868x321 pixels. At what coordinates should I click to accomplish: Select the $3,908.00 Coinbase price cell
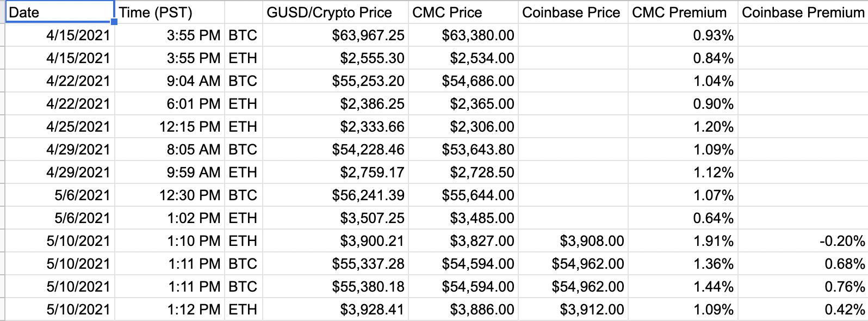point(573,241)
